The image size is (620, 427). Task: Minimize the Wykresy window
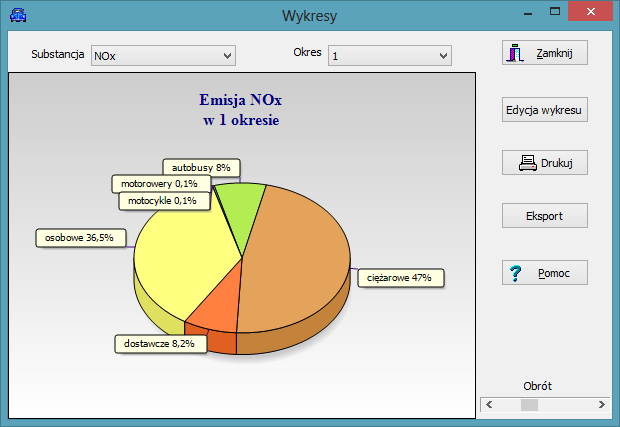click(x=528, y=13)
